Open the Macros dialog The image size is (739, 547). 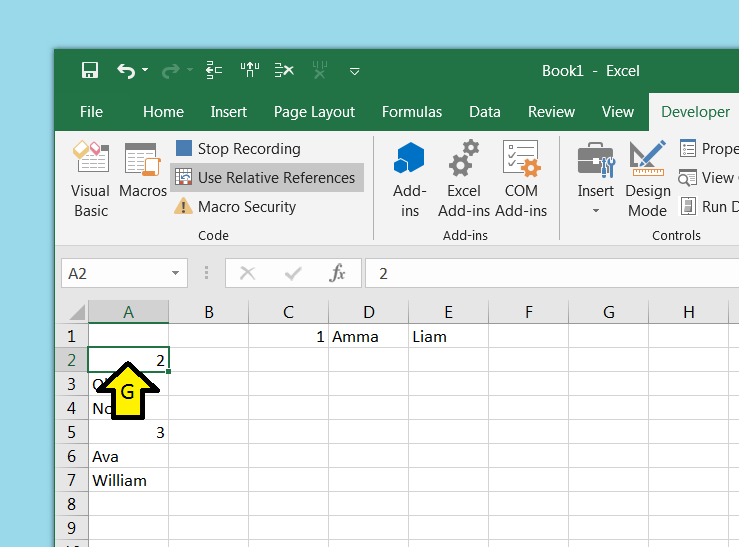click(x=143, y=170)
